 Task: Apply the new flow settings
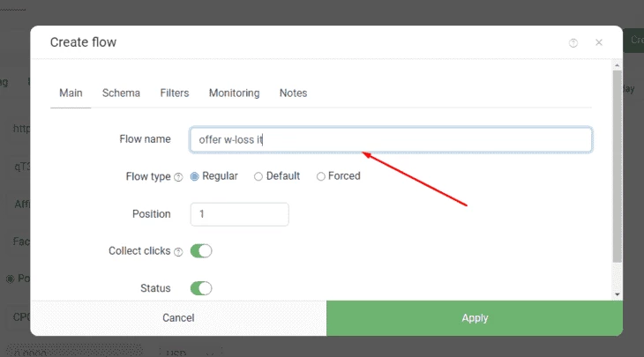475,318
